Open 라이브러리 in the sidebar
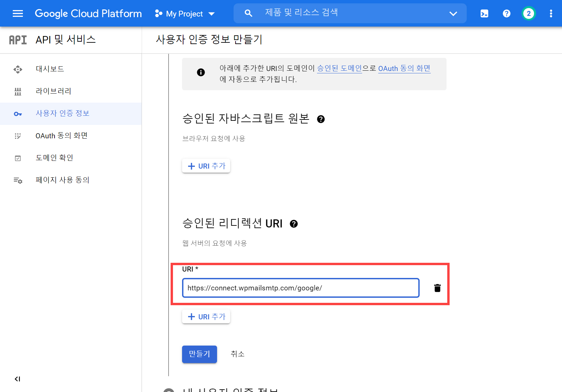 pyautogui.click(x=71, y=91)
